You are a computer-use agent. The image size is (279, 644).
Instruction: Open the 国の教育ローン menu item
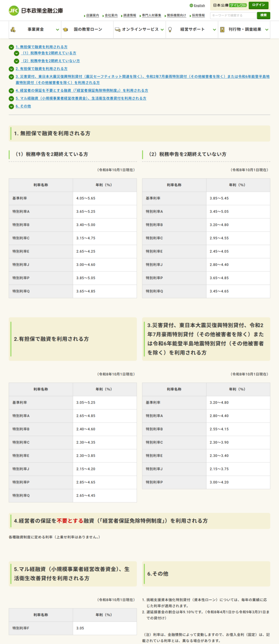pyautogui.click(x=87, y=29)
